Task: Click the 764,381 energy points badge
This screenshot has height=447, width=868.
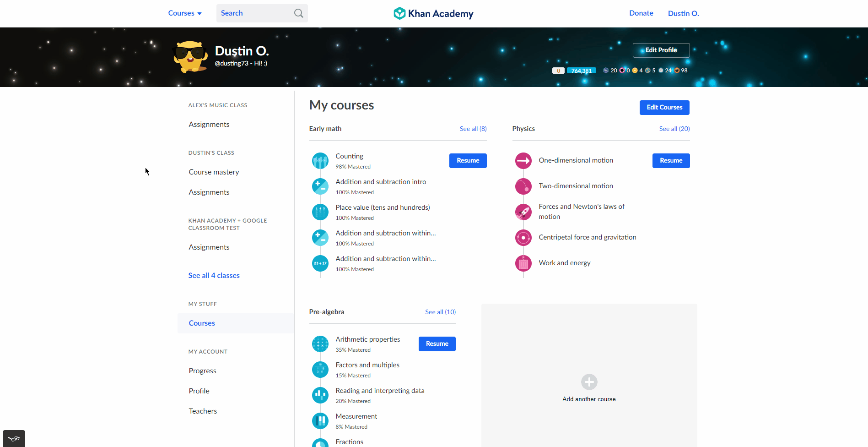Action: [582, 71]
